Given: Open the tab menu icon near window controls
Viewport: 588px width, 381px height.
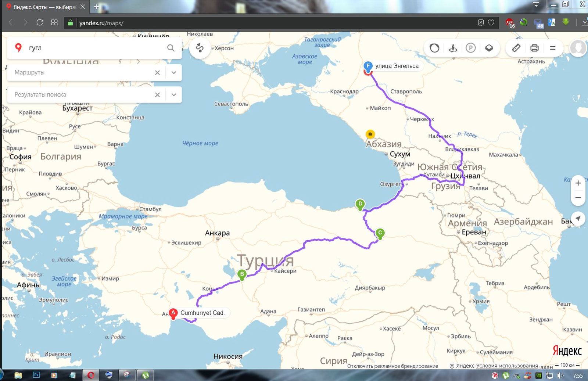Looking at the screenshot, I should [x=536, y=5].
